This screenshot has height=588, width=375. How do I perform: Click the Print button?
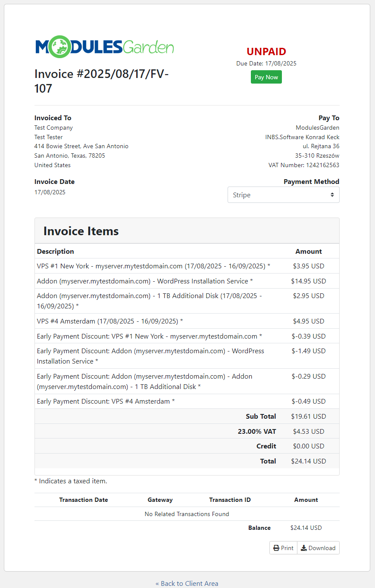tap(283, 548)
